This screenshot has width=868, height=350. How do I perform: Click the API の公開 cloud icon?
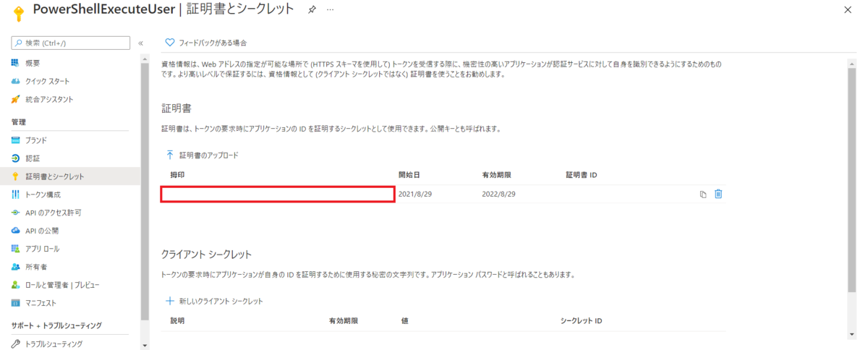pyautogui.click(x=15, y=231)
